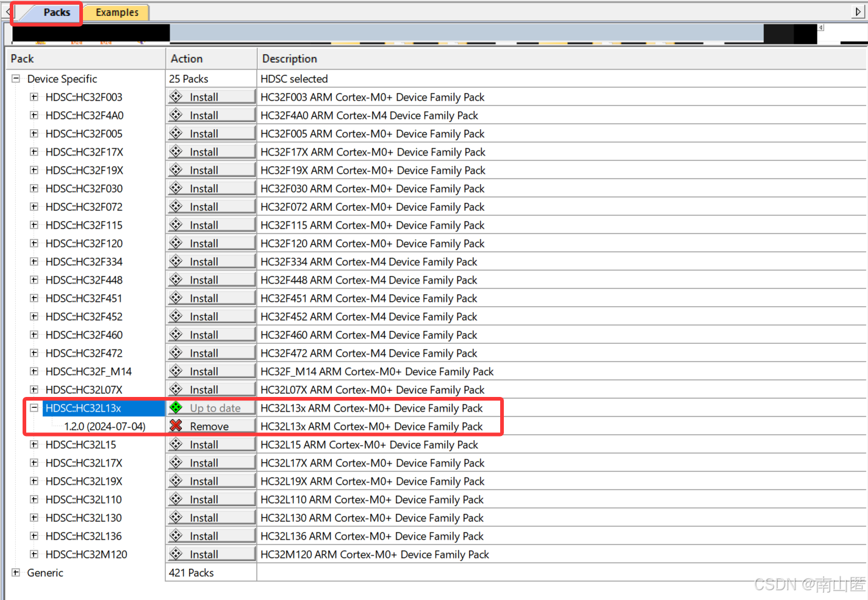Expand the Generic packs group
Viewport: 868px width, 600px height.
16,573
